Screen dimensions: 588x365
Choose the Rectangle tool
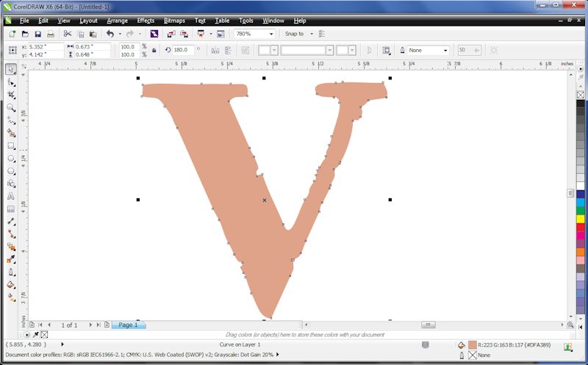(11, 145)
